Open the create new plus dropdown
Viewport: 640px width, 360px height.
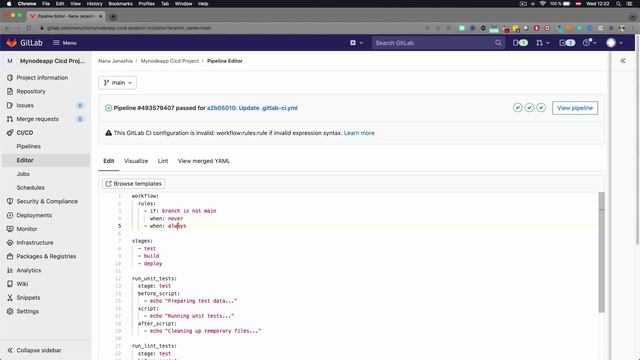[356, 43]
